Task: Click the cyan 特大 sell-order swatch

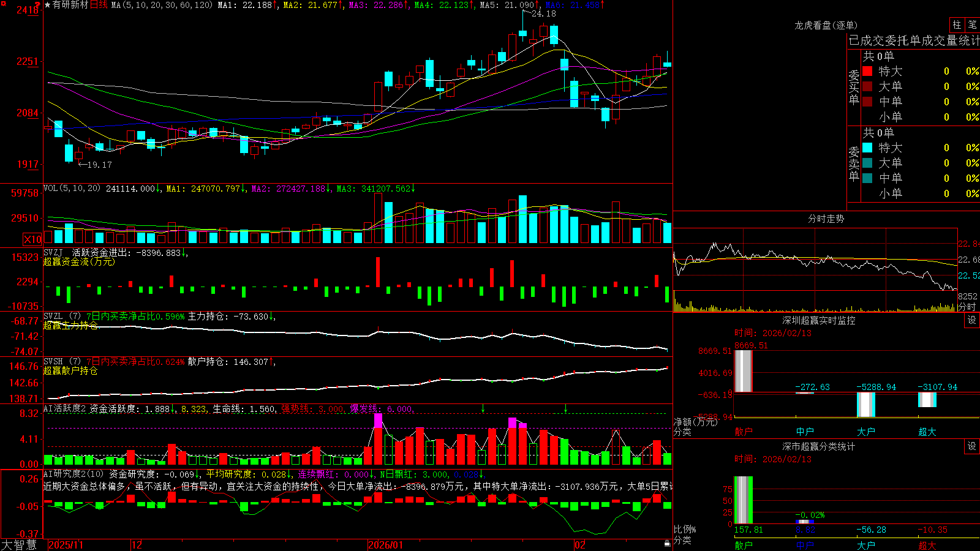Action: click(867, 148)
